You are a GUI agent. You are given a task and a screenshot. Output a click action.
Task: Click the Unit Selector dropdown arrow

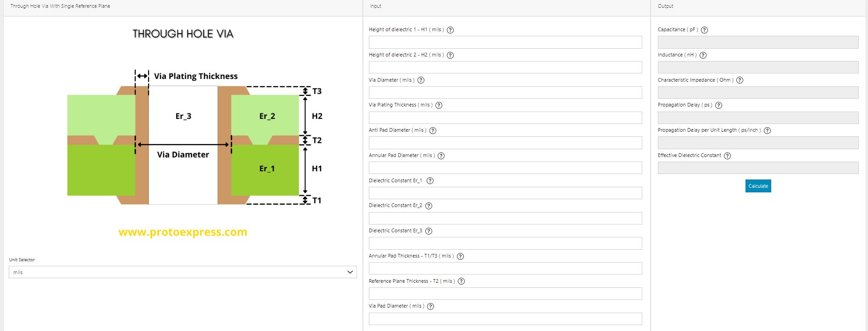pos(350,272)
